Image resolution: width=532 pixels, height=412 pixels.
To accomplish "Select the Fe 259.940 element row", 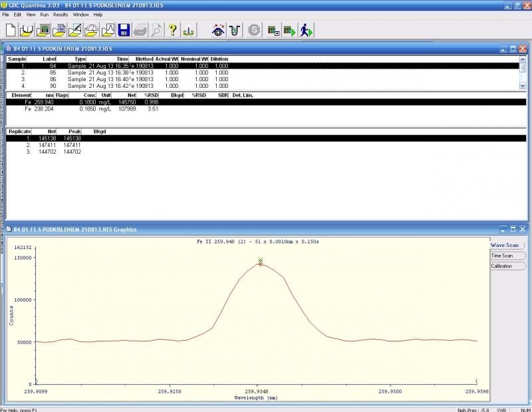I will (x=266, y=103).
